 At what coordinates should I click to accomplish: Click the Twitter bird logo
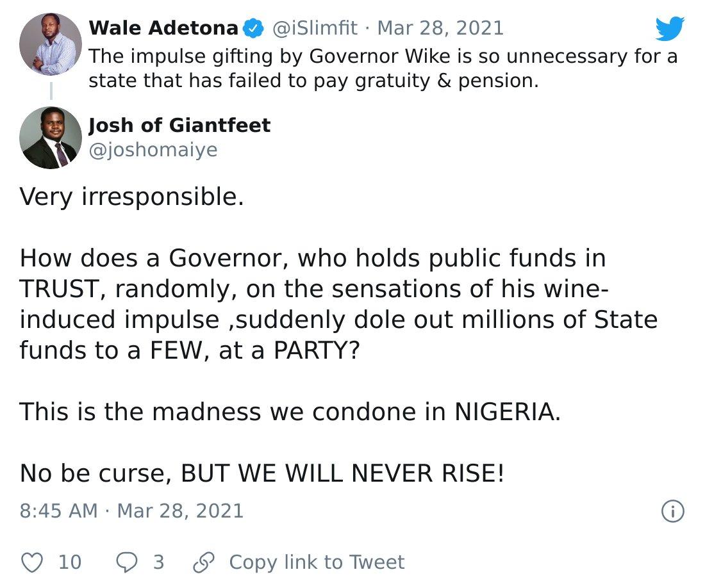pos(670,29)
